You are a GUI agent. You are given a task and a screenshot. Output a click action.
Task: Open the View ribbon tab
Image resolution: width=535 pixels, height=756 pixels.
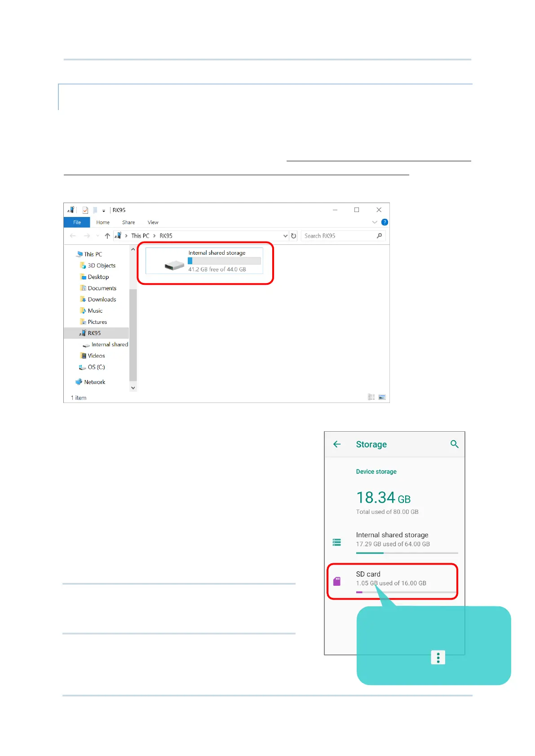pos(153,222)
